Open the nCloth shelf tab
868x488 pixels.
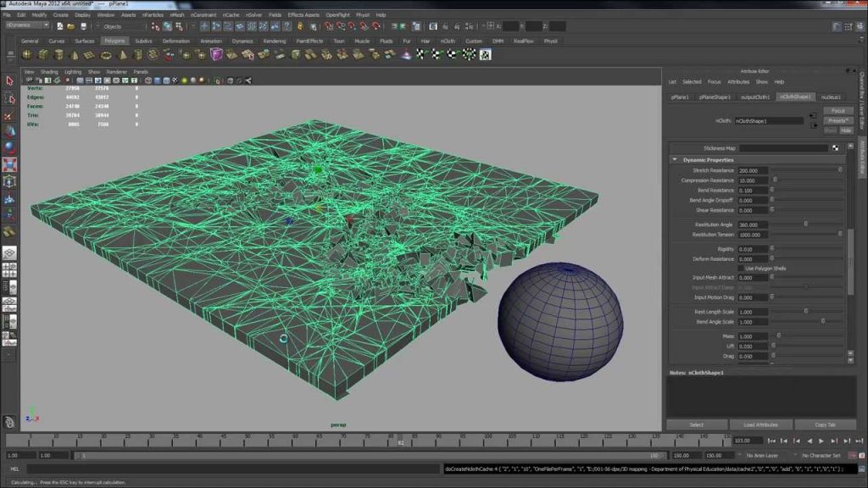448,41
